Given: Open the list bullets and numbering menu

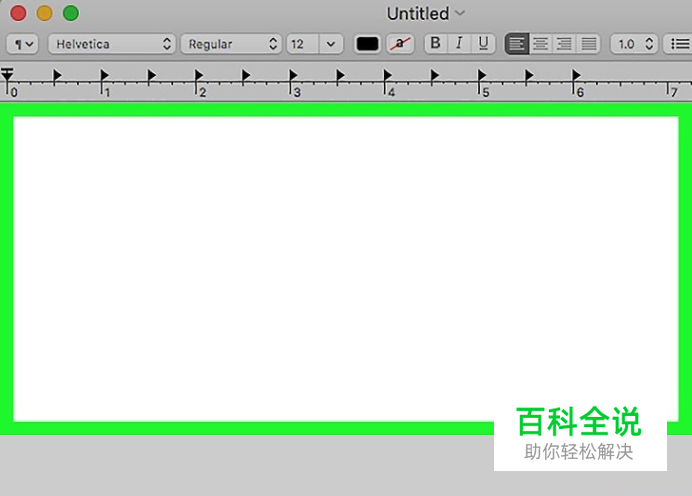Looking at the screenshot, I should 678,44.
